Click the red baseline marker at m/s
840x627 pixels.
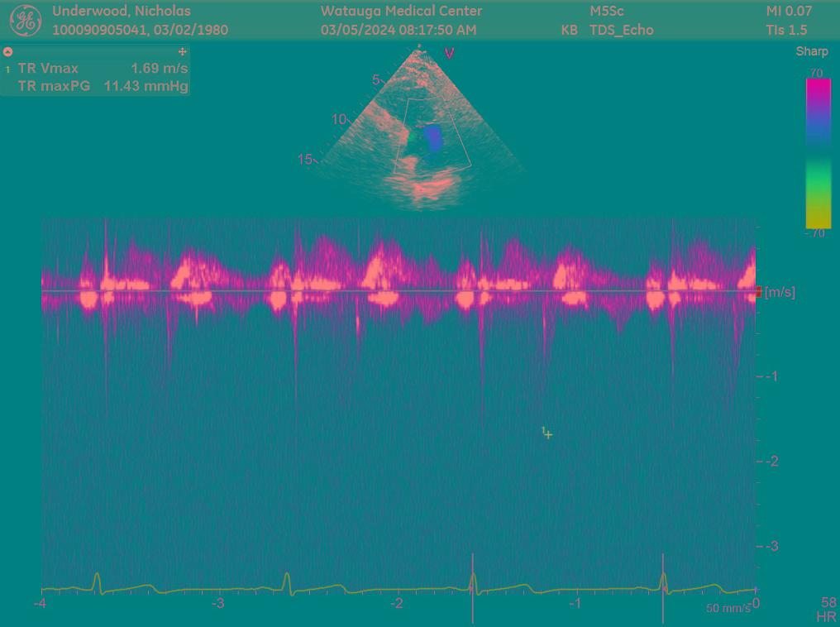pos(758,291)
